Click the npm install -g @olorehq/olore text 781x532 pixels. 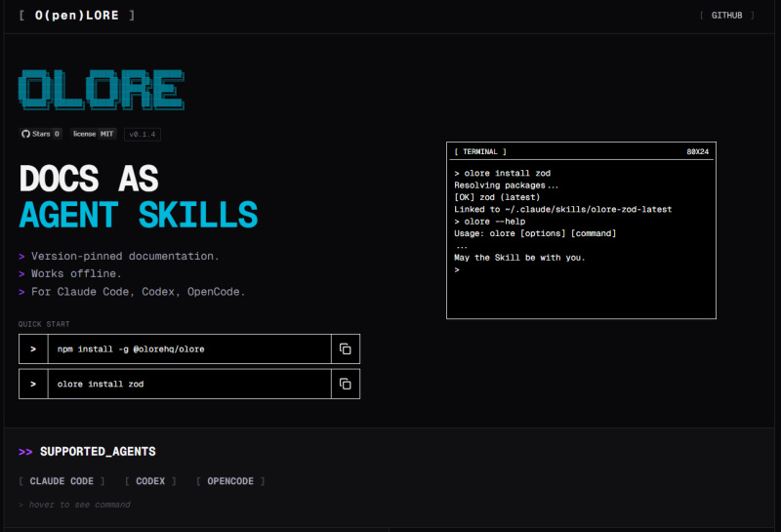coord(131,348)
